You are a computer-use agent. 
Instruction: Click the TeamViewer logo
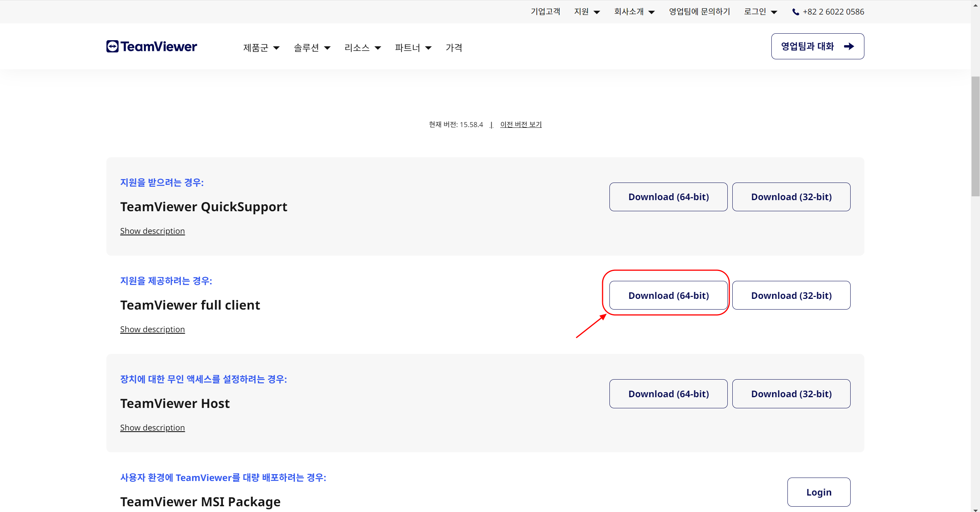[152, 46]
